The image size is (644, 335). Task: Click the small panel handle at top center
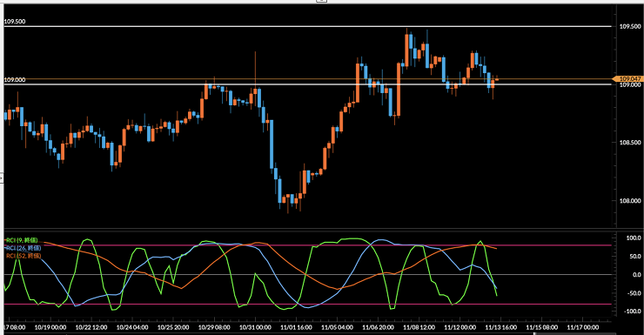(322, 1)
